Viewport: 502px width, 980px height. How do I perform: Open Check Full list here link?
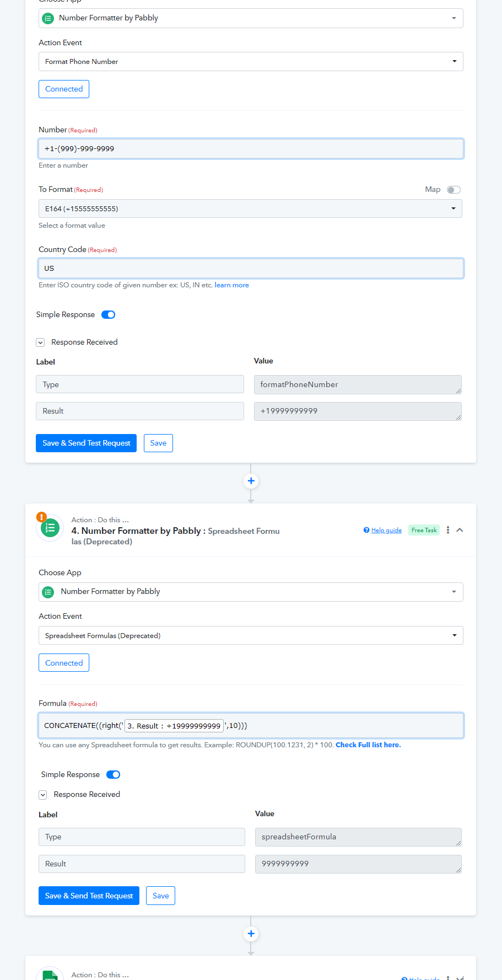(368, 745)
